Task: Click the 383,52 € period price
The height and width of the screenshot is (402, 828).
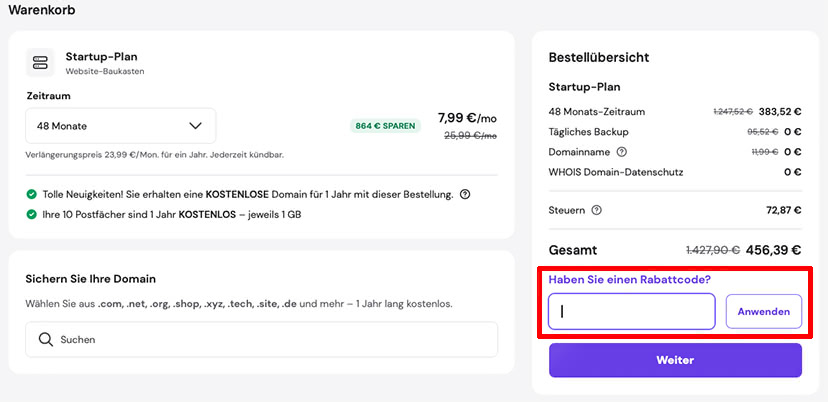Action: pyautogui.click(x=780, y=111)
